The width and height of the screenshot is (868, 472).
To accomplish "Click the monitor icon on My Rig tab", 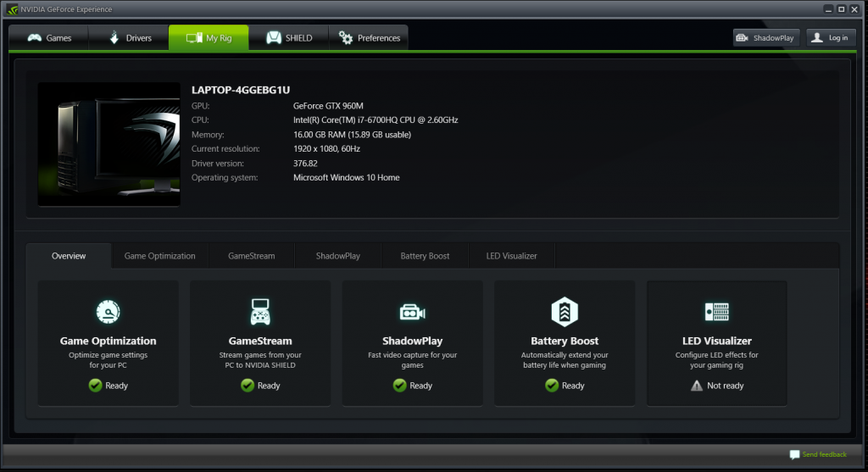I will (194, 37).
